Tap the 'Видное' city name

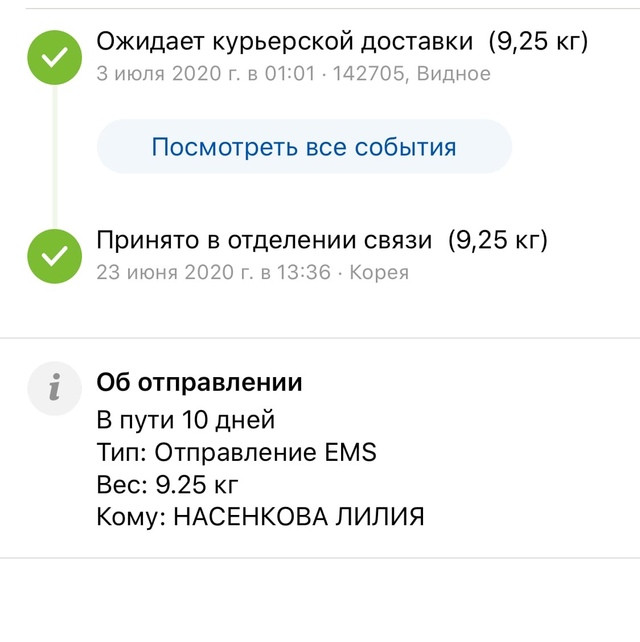tap(454, 74)
